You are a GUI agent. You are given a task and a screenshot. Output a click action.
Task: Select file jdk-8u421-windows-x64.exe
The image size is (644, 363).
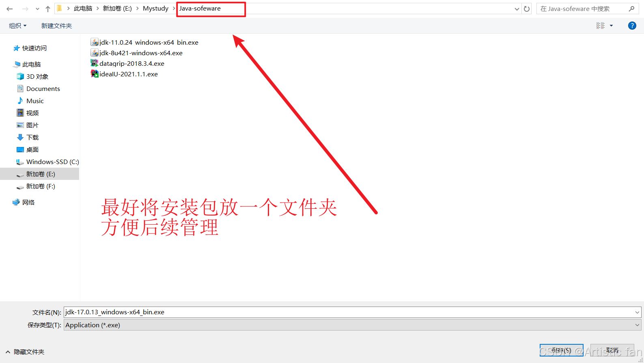click(x=141, y=53)
